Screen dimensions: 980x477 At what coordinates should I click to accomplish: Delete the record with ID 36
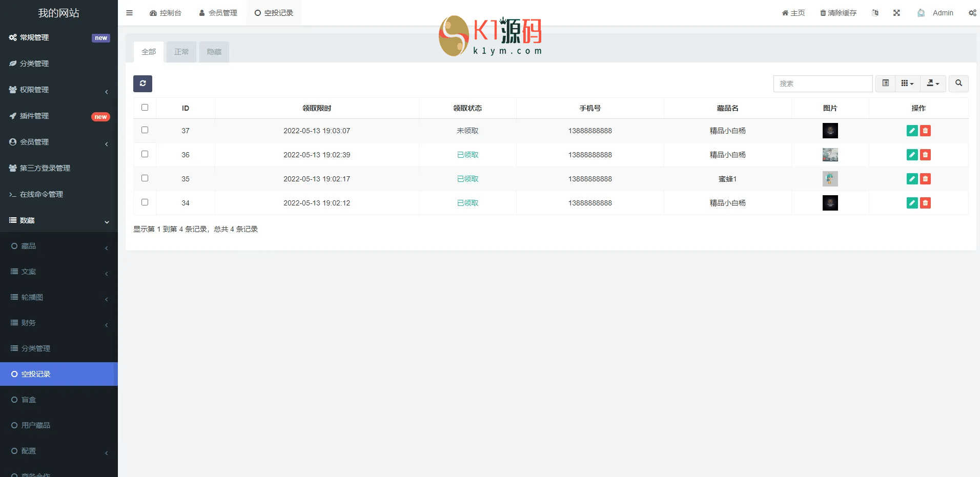(x=925, y=155)
